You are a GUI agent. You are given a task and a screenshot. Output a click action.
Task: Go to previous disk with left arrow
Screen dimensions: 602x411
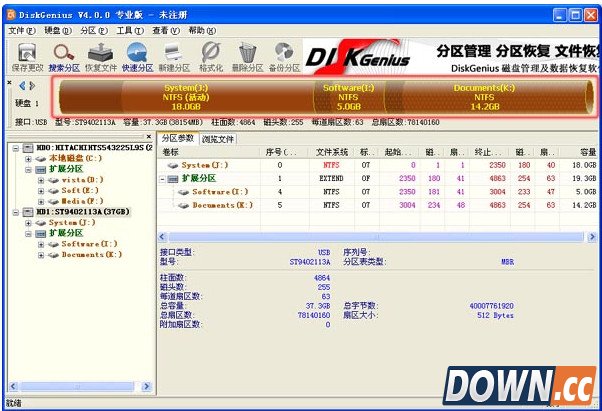(21, 87)
